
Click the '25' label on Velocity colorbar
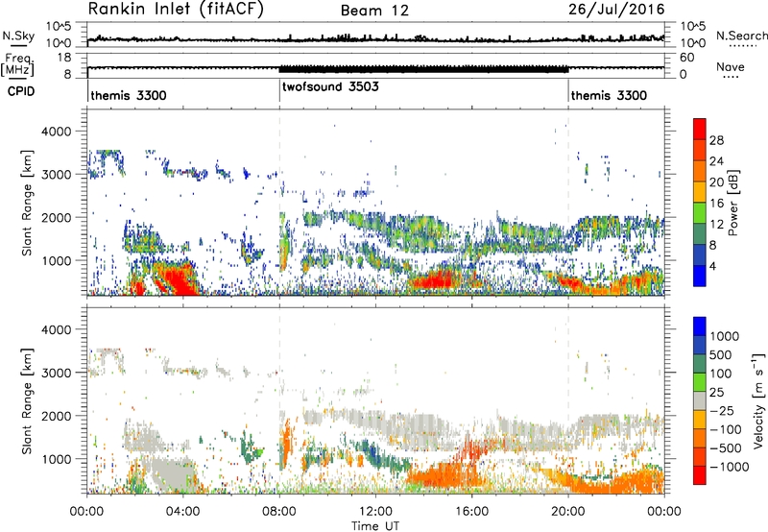[x=717, y=393]
